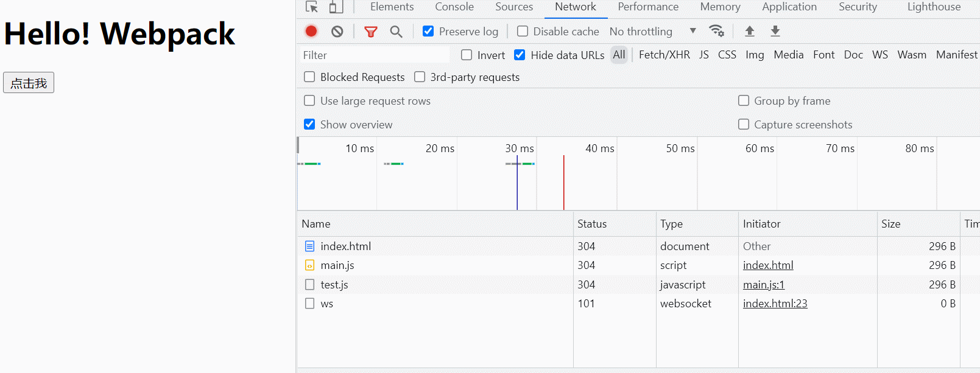Screen dimensions: 980x373
Task: Uncheck Hide data URLs checkbox
Action: tap(520, 55)
